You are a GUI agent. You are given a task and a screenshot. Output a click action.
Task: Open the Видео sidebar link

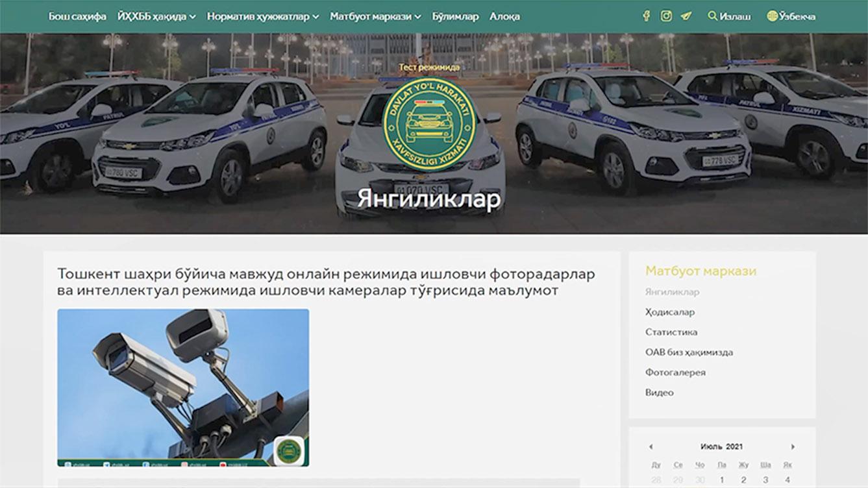[x=660, y=393]
